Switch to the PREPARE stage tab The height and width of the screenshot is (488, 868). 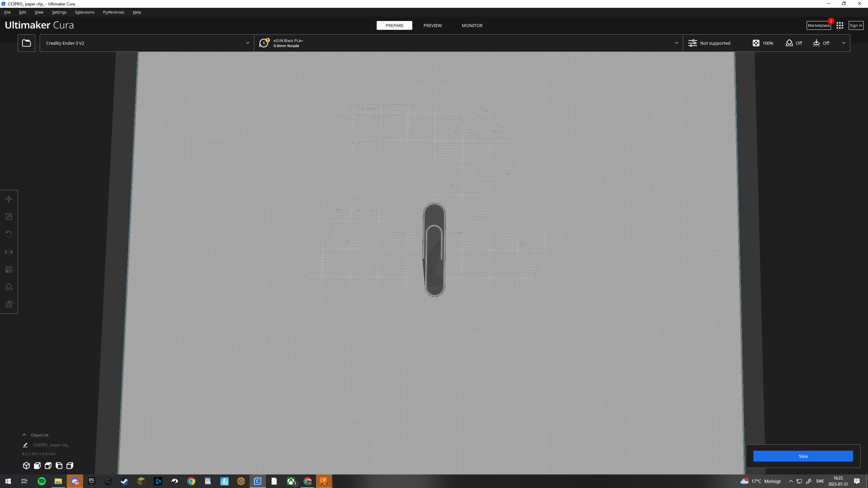(394, 25)
